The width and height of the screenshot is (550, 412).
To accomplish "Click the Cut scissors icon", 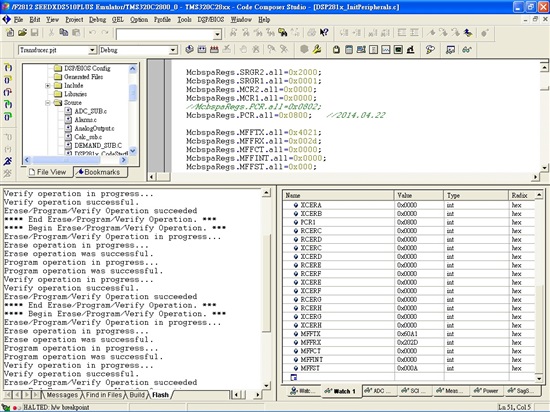I will click(52, 33).
